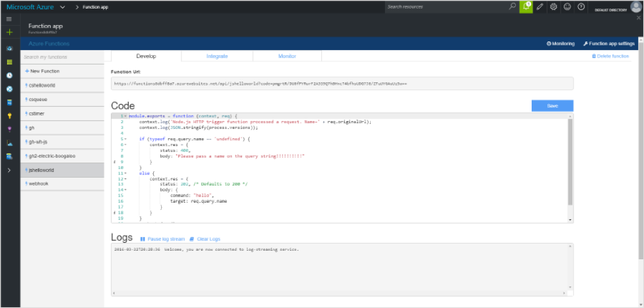Open the help question mark icon
644x308 pixels.
[x=581, y=7]
